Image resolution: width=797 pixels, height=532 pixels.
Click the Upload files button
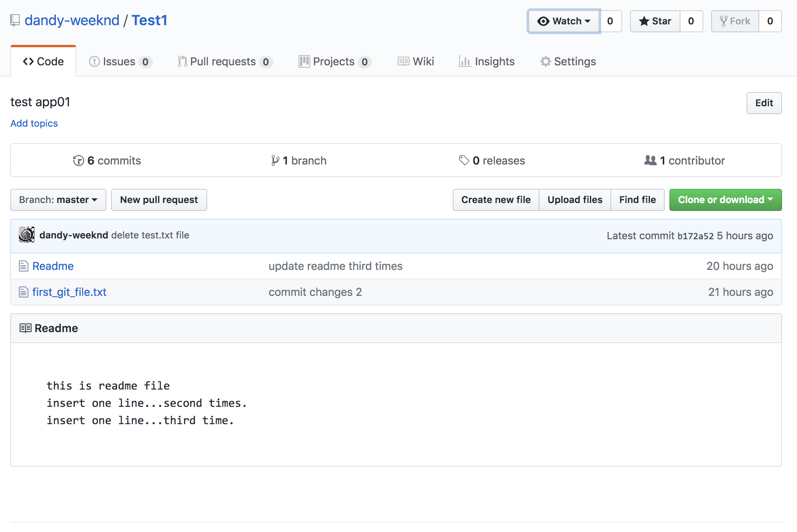click(575, 200)
